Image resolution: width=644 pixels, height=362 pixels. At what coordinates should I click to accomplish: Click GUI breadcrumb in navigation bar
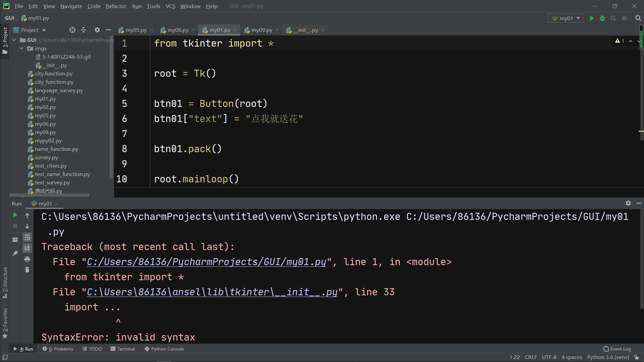pos(9,18)
